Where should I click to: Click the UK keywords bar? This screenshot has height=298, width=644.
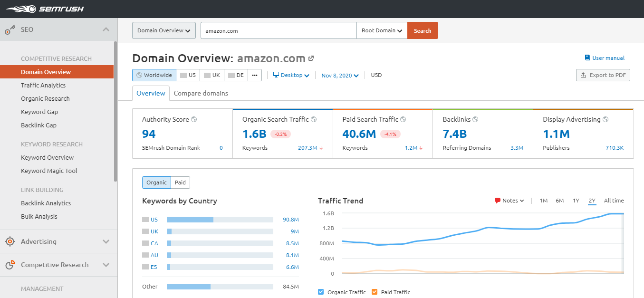pos(220,231)
